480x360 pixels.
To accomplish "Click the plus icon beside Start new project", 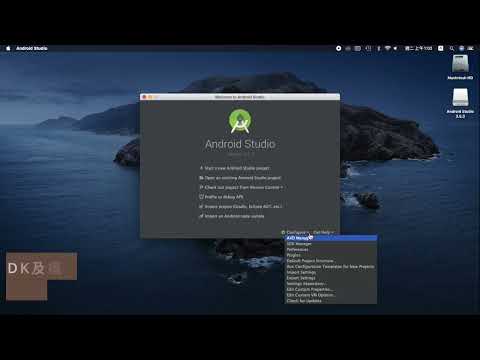I will click(x=201, y=168).
